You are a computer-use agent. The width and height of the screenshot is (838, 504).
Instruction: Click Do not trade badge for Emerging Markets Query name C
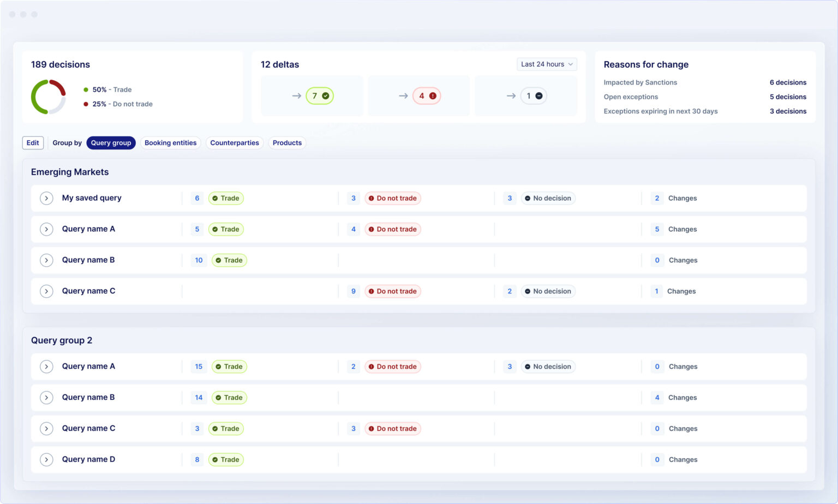point(392,291)
